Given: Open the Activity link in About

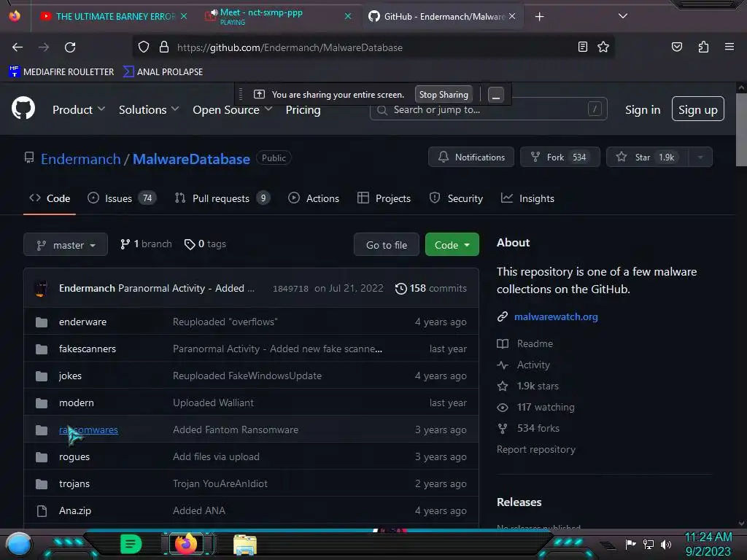Looking at the screenshot, I should tap(524, 365).
